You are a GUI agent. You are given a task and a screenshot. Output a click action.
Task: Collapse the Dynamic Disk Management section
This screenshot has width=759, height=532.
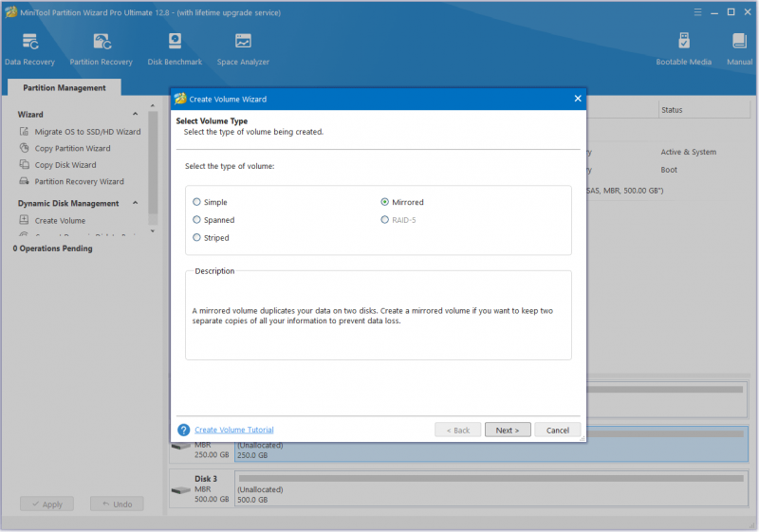click(135, 203)
